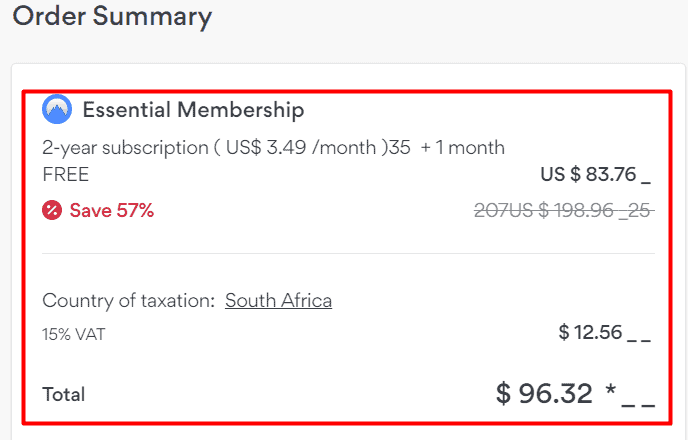Image resolution: width=688 pixels, height=440 pixels.
Task: Click the red percent discount badge icon
Action: pos(52,210)
